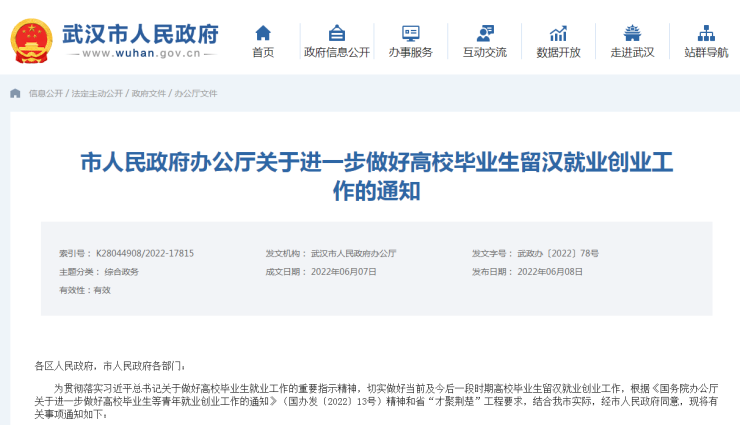Image resolution: width=740 pixels, height=425 pixels.
Task: Click the 数据开放 bar chart icon
Action: pyautogui.click(x=558, y=32)
